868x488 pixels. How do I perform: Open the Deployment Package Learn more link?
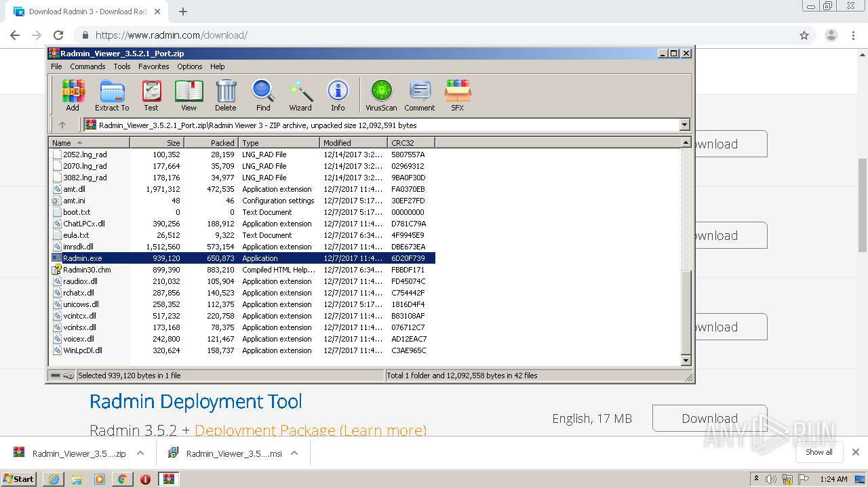311,430
